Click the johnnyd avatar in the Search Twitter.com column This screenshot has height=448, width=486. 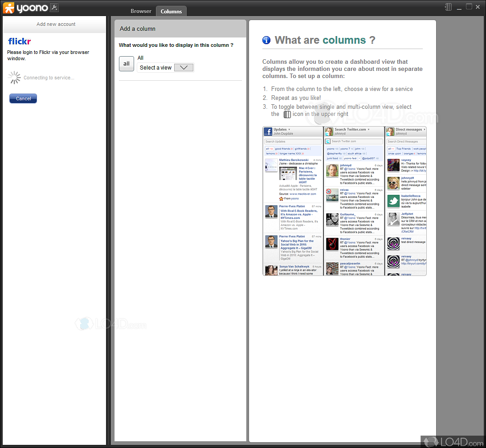tap(328, 131)
